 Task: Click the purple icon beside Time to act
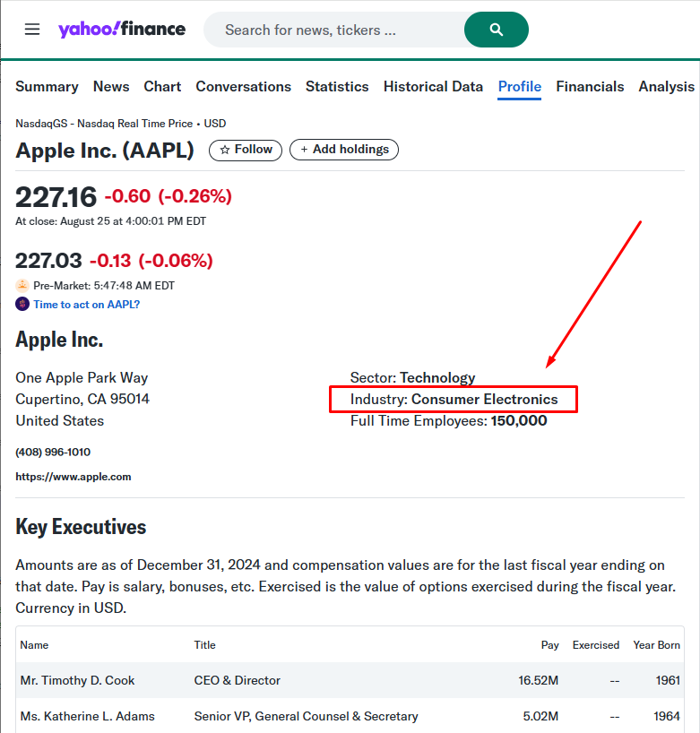click(x=22, y=304)
